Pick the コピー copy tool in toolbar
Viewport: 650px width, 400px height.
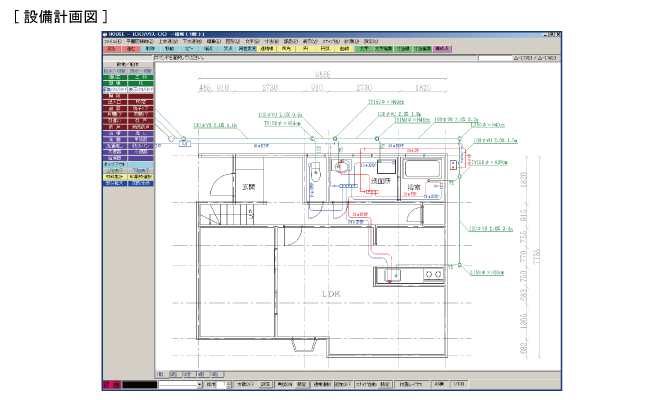(189, 48)
